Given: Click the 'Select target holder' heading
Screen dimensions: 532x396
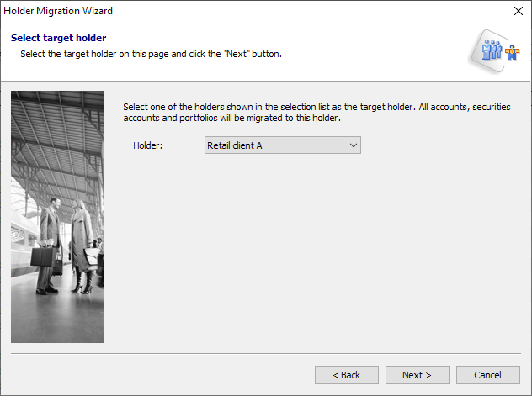Looking at the screenshot, I should point(58,38).
